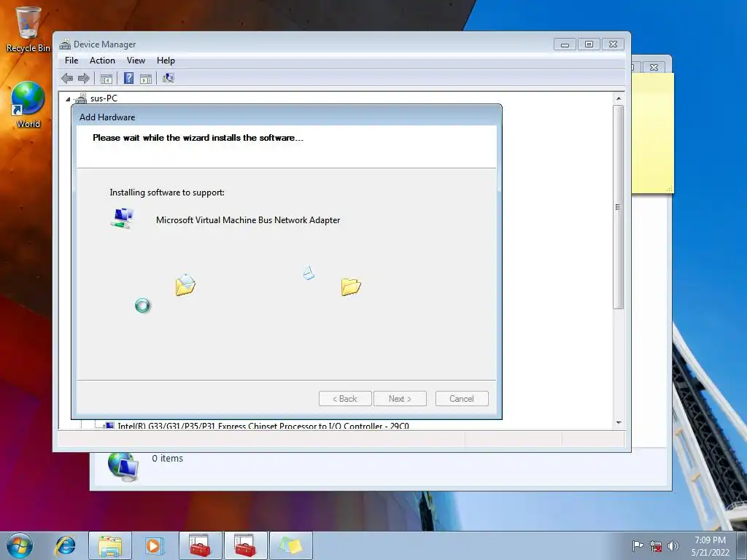
Task: Open the View menu
Action: (136, 61)
